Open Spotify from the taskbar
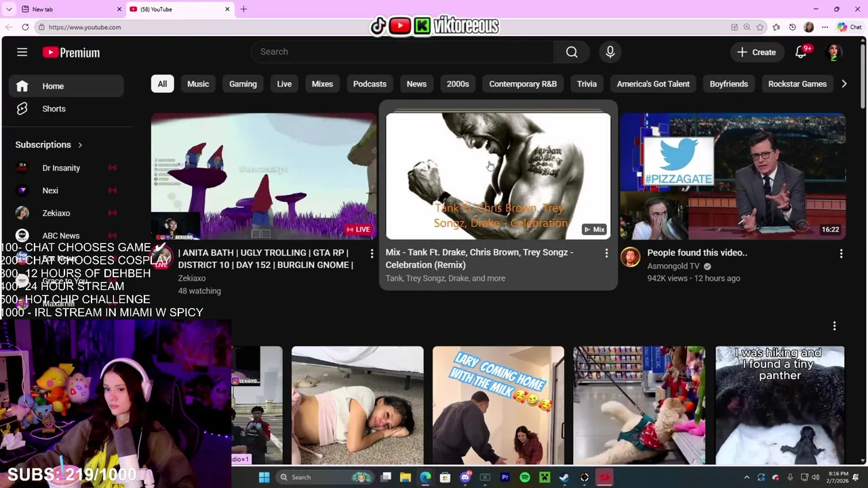Screen dimensions: 868x488 point(525,478)
